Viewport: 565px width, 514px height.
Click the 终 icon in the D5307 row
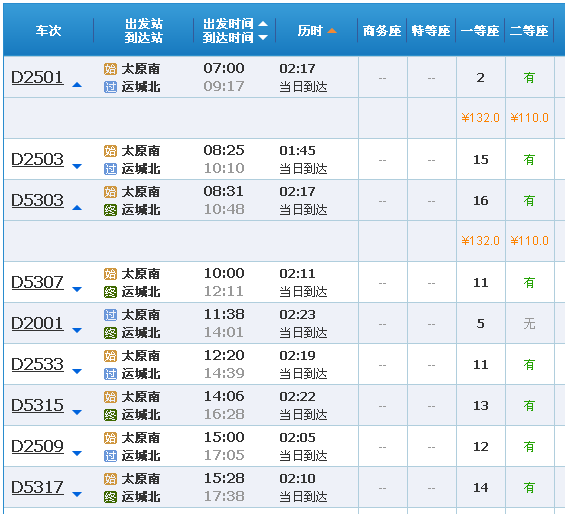click(110, 292)
